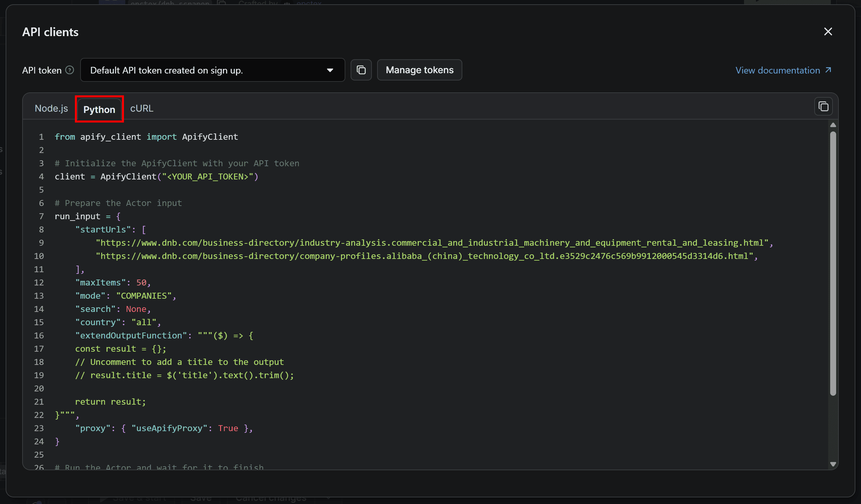Copy the Python code snippet
The height and width of the screenshot is (504, 861).
point(824,107)
